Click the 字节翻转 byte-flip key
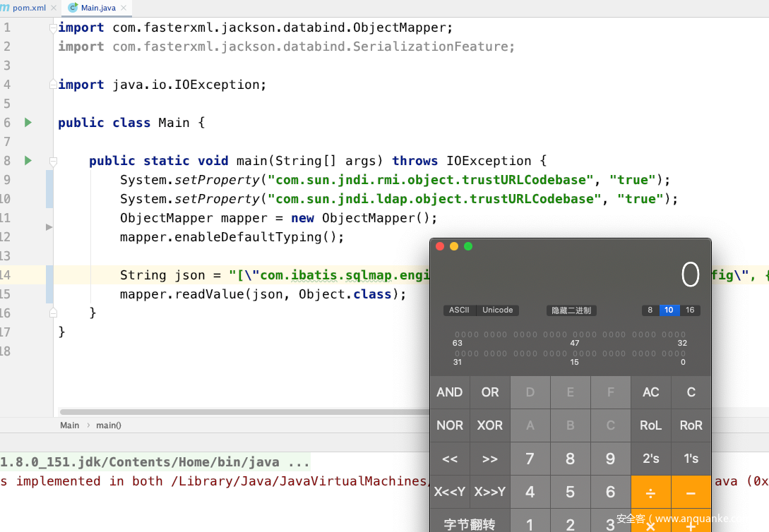The width and height of the screenshot is (769, 532). (470, 521)
